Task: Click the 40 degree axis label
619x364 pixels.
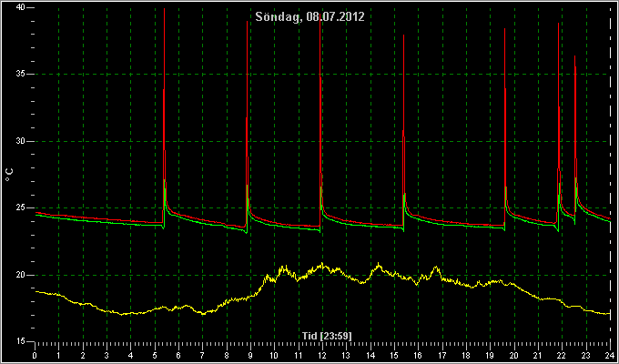Action: (x=21, y=7)
